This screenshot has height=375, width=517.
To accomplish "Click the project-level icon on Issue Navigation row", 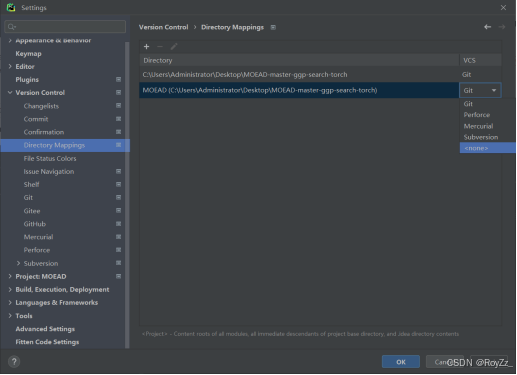I will click(118, 171).
